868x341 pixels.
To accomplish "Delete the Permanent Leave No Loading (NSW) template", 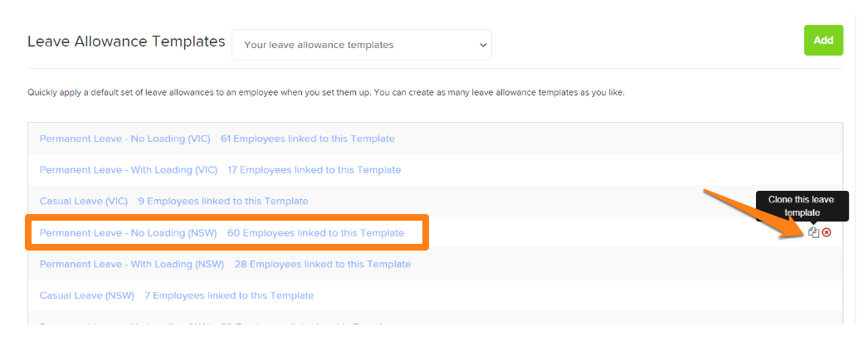I will coord(827,232).
